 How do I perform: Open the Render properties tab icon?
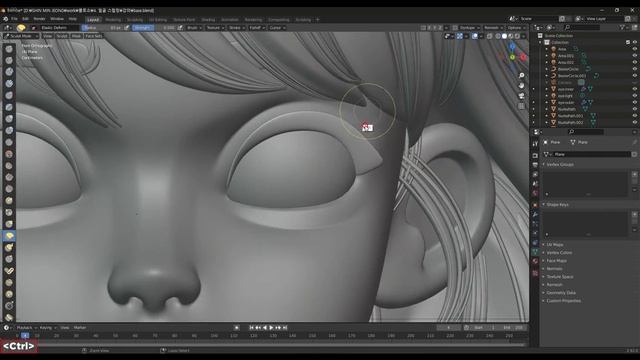[535, 155]
